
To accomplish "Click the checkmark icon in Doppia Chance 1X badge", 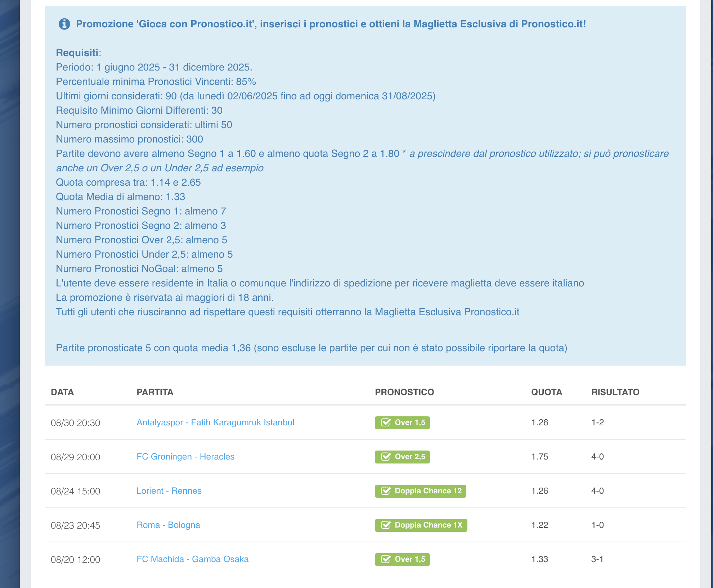I will pyautogui.click(x=386, y=525).
